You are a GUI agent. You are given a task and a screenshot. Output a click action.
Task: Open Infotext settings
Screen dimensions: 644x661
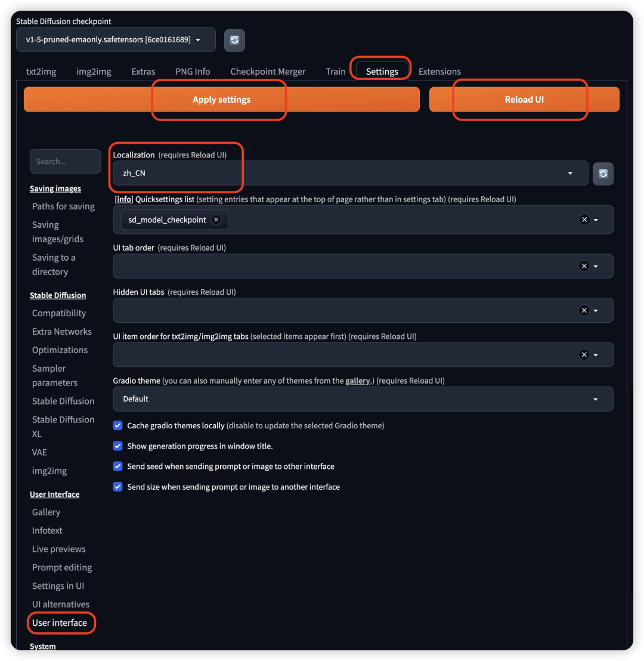tap(47, 530)
